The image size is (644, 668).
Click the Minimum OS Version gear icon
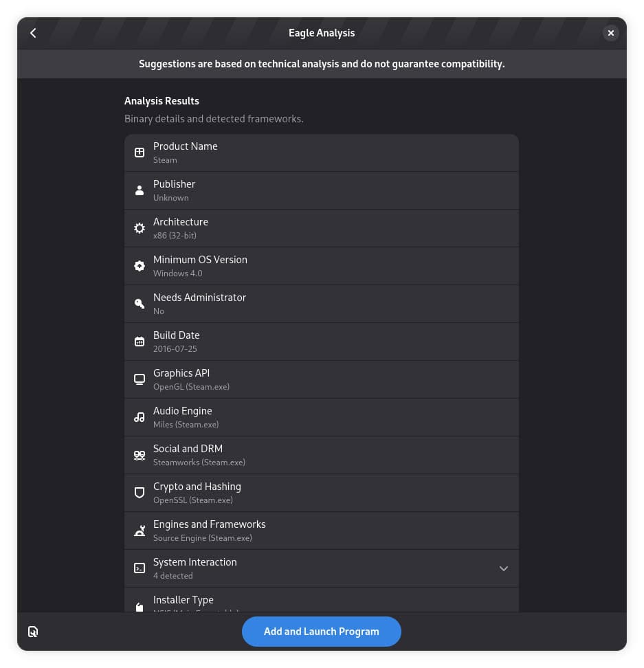(140, 265)
